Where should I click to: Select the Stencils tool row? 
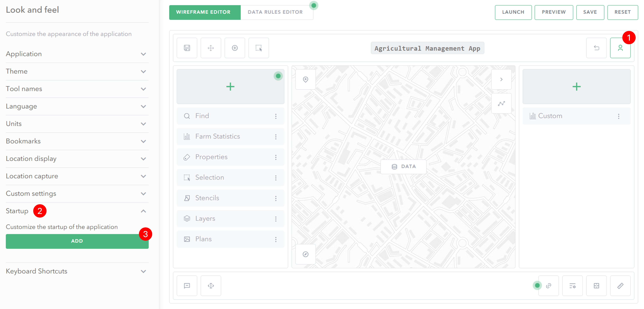[x=230, y=198]
